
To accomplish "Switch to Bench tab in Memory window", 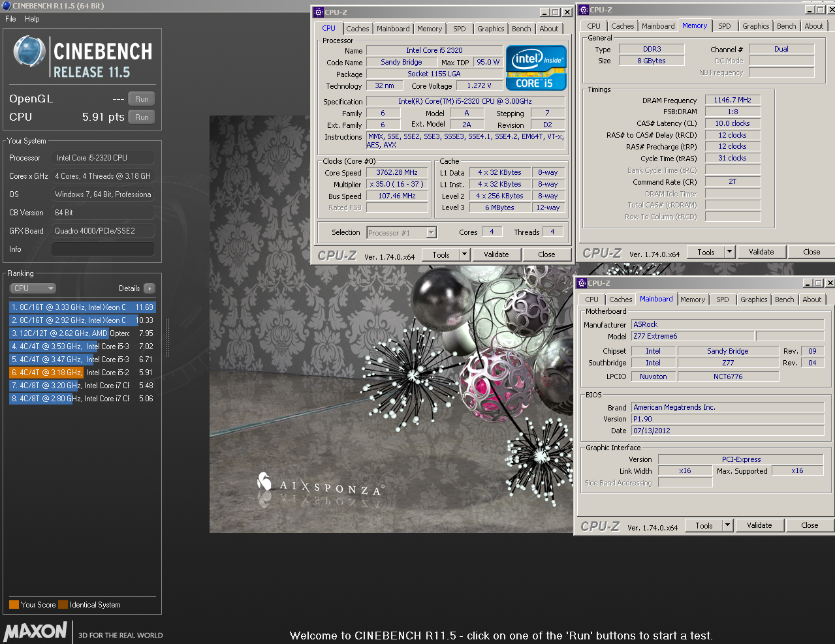I will 786,26.
